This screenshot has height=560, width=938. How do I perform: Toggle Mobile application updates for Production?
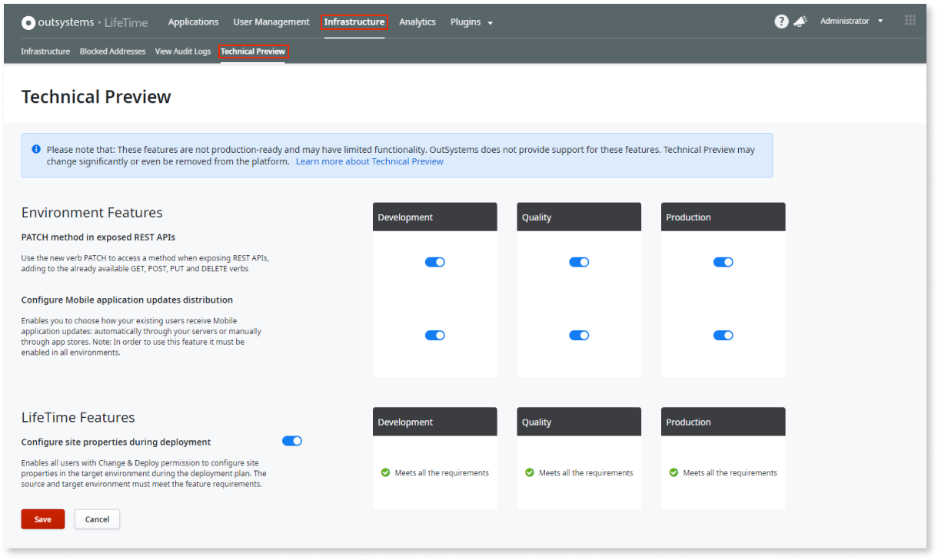(x=723, y=335)
